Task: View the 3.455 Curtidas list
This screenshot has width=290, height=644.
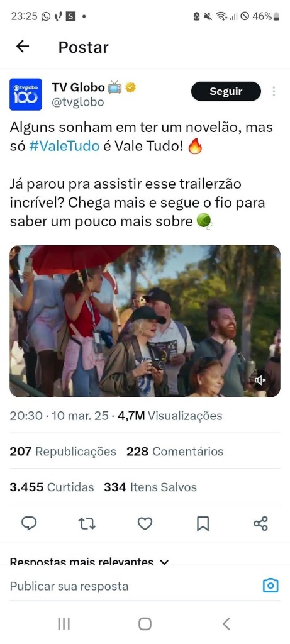Action: point(52,487)
